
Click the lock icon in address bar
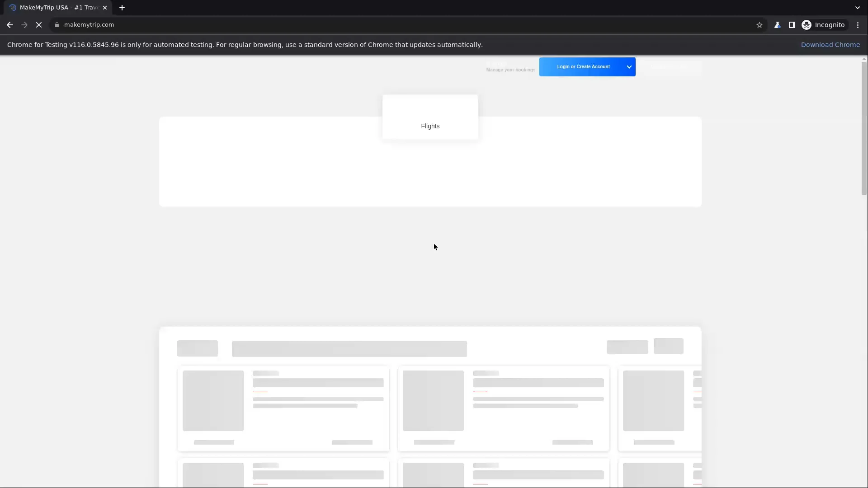57,24
